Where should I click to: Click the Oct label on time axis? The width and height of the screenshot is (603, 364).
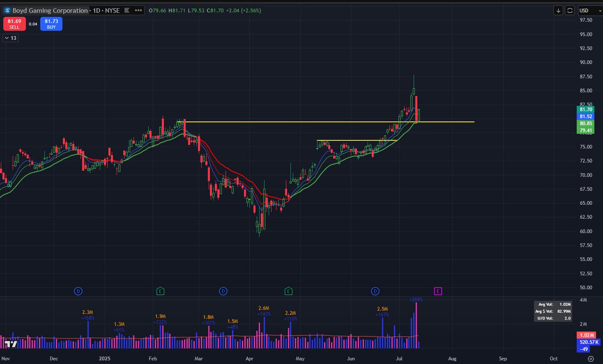click(553, 359)
